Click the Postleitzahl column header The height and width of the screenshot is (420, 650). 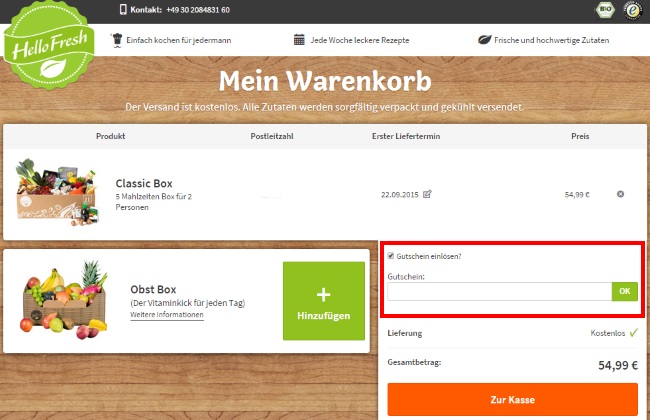point(272,136)
